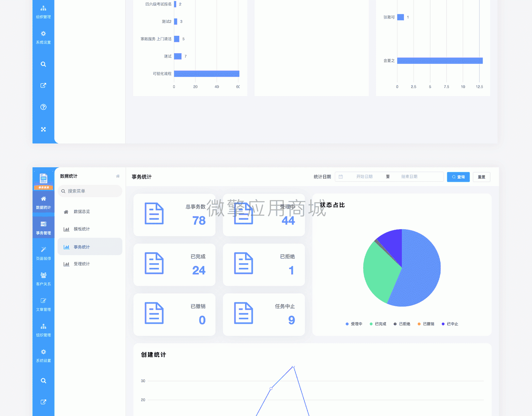Open 系统设置 gear above the help icon

point(43,37)
